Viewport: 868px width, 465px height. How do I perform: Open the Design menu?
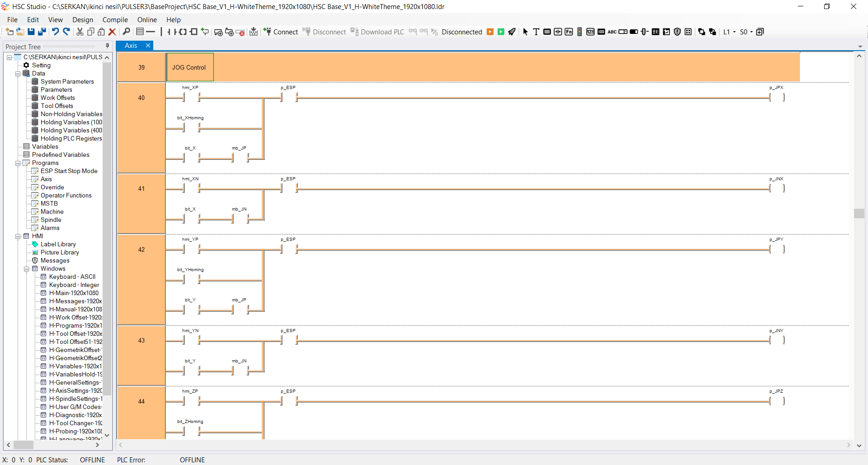83,19
